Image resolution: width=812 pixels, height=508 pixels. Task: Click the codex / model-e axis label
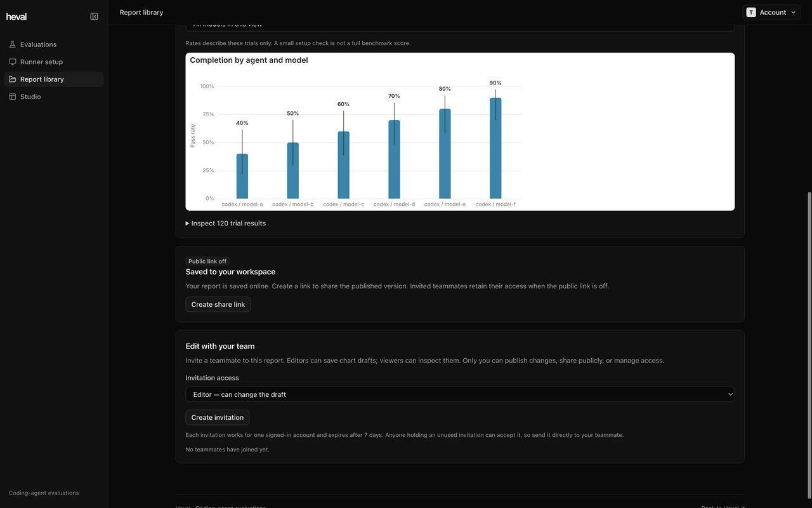pyautogui.click(x=445, y=204)
